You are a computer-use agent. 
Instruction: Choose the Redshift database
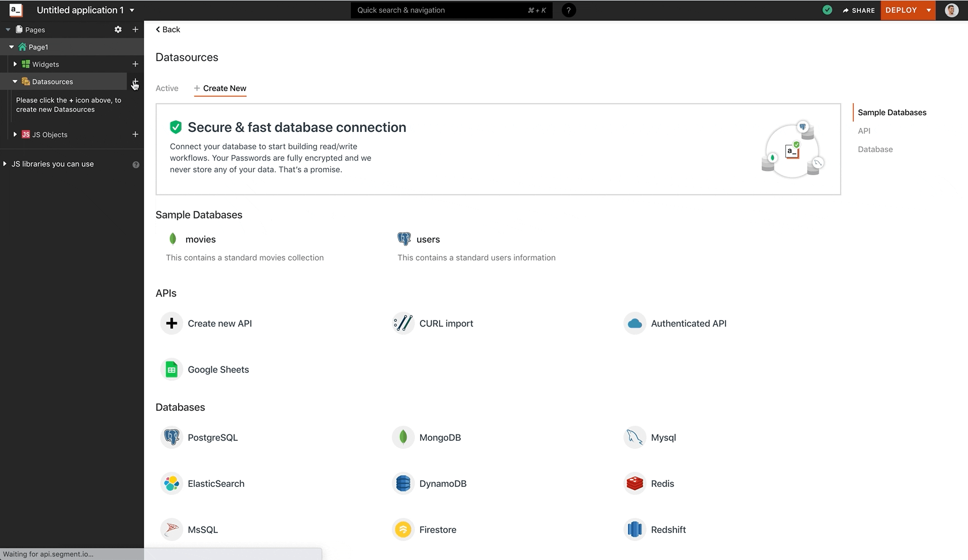coord(668,529)
